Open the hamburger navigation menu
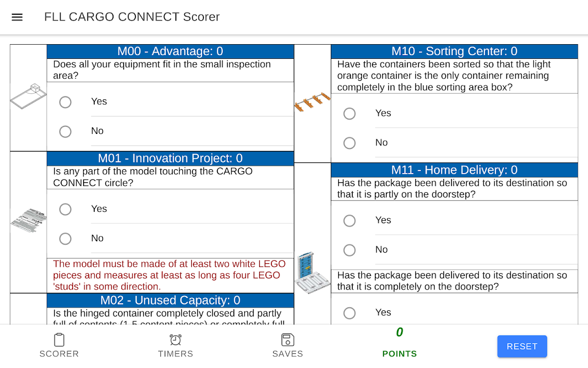 click(x=17, y=17)
